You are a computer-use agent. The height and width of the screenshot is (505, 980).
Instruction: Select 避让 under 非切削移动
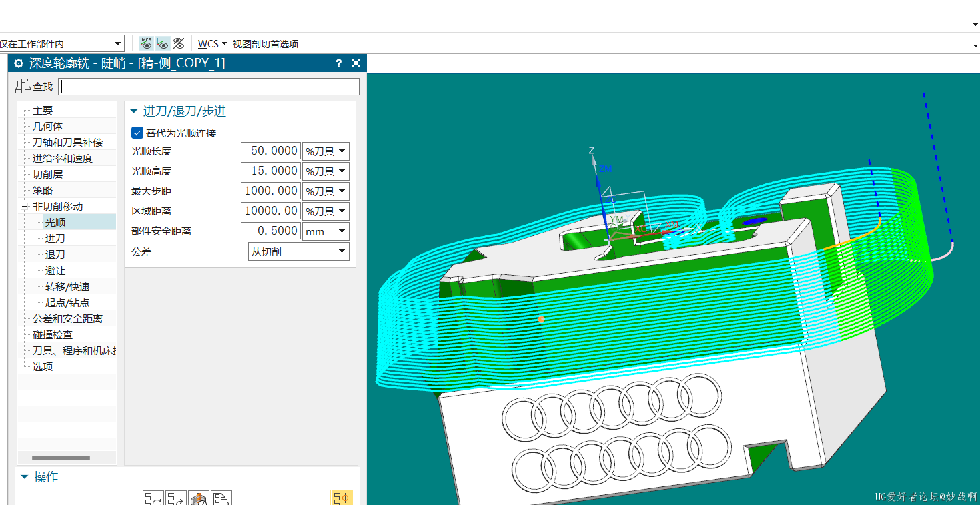coord(55,271)
